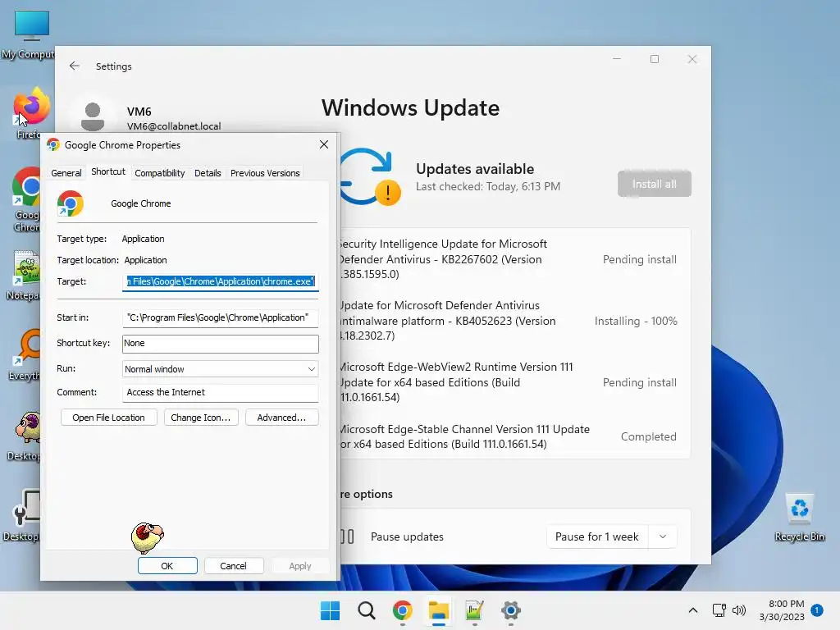Confirm the dialog with OK
The image size is (840, 630).
tap(167, 566)
